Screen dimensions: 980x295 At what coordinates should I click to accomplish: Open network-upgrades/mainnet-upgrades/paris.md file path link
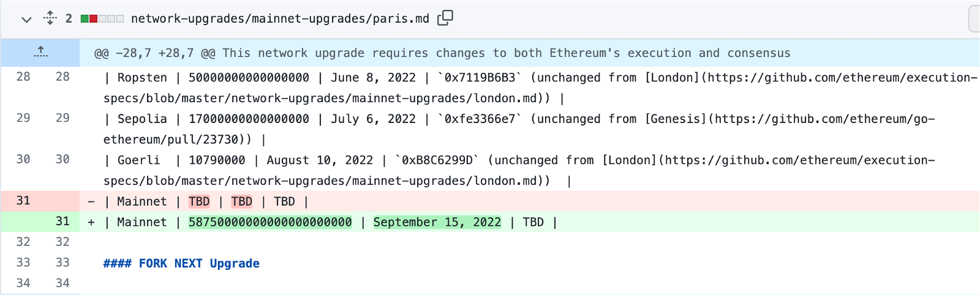tap(280, 18)
